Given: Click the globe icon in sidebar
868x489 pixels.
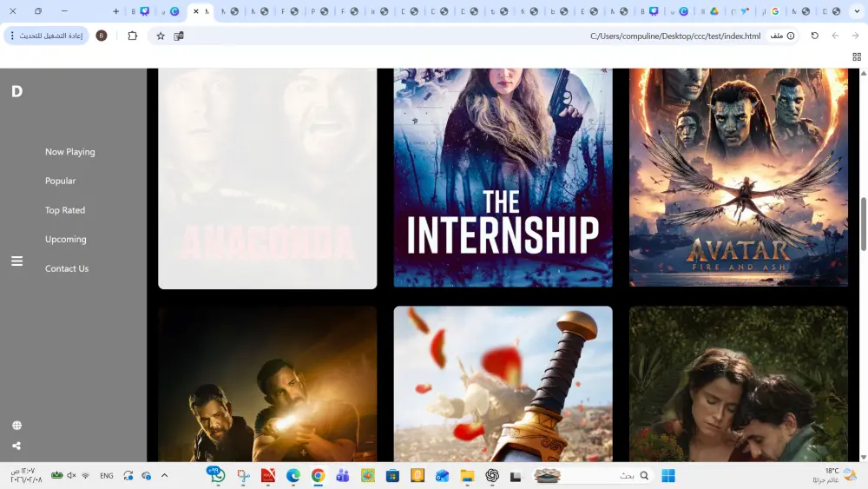Looking at the screenshot, I should click(x=17, y=426).
